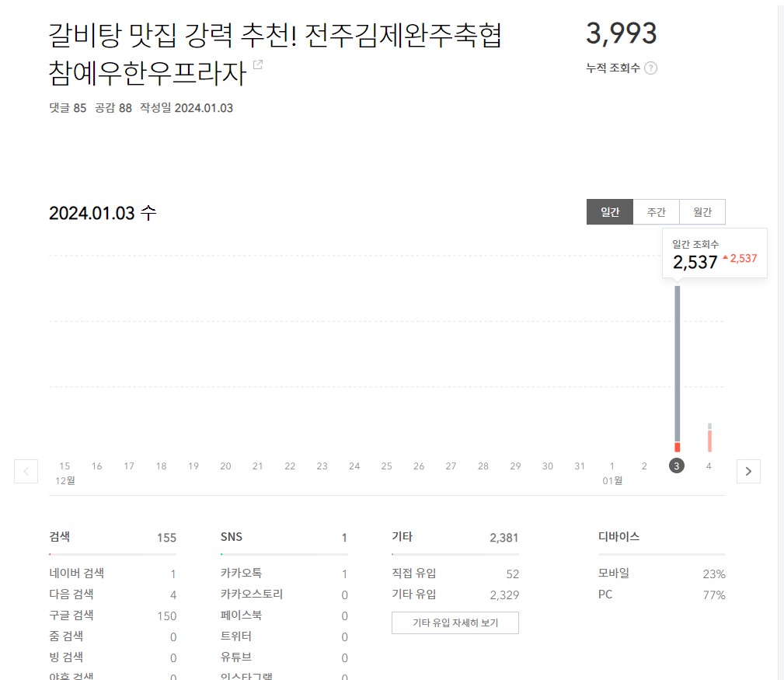
Task: Click the 네이버 검색 row
Action: [x=113, y=574]
